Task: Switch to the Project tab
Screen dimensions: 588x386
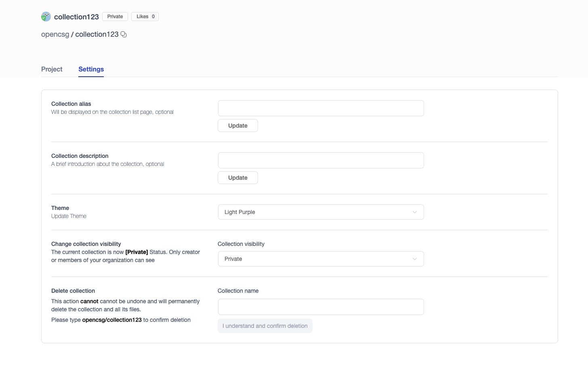Action: pyautogui.click(x=52, y=69)
